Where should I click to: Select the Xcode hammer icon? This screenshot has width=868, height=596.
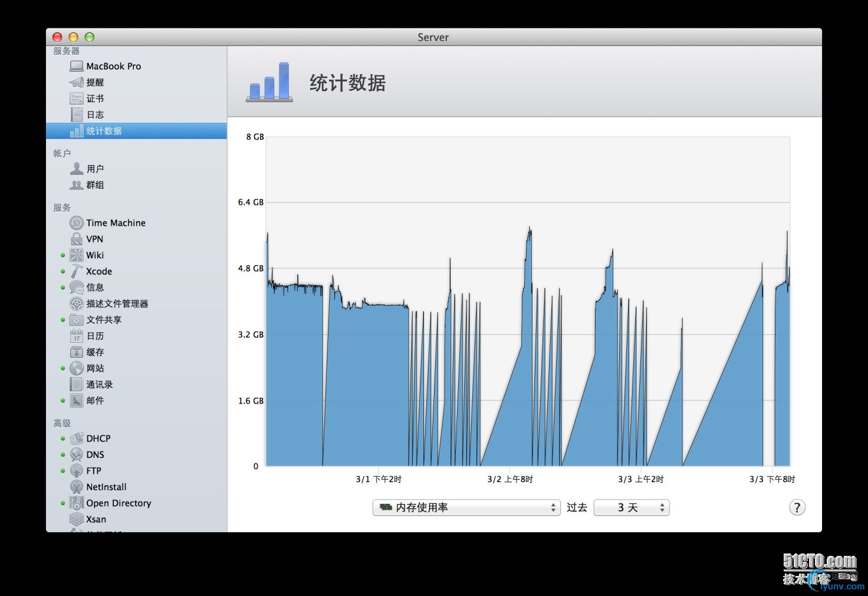77,271
